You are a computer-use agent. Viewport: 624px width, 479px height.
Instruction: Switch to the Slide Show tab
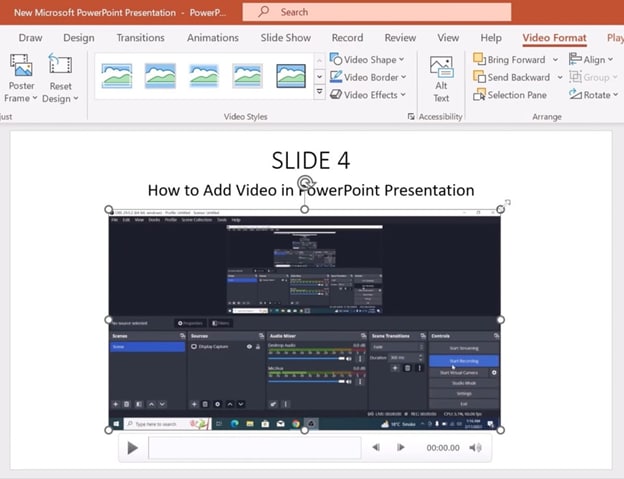click(x=286, y=38)
